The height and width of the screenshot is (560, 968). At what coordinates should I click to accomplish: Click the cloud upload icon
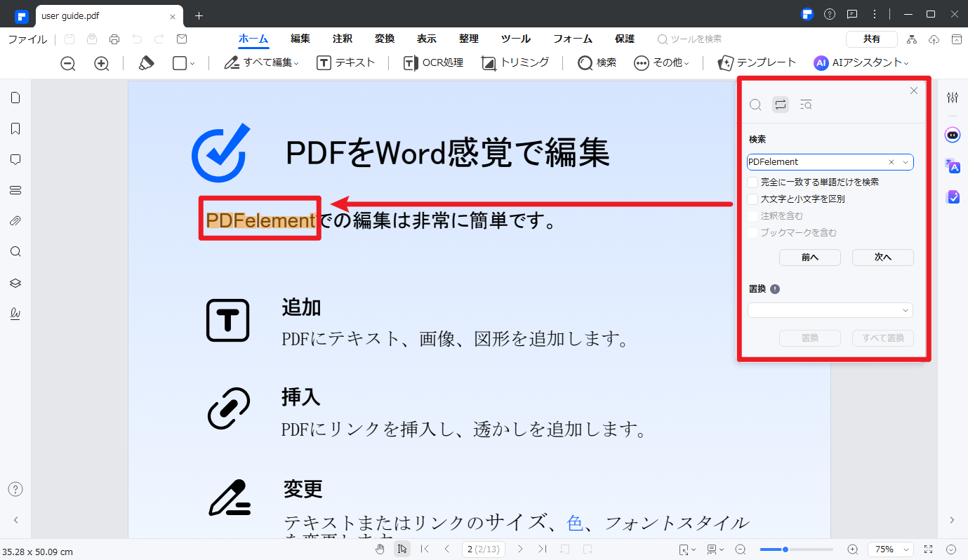tap(934, 39)
